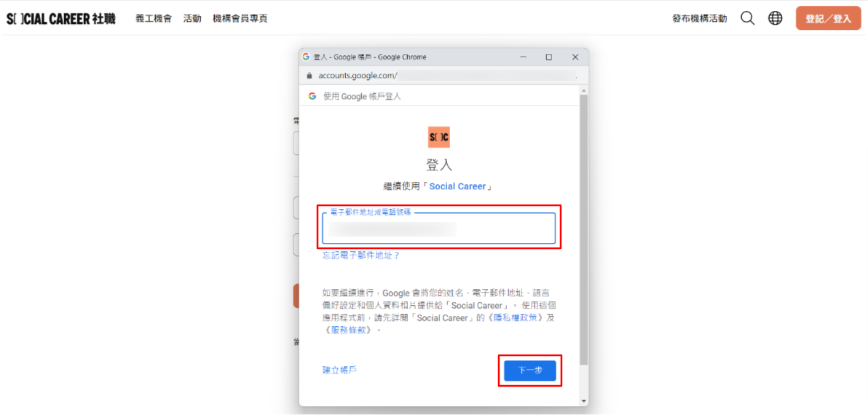Viewport: 868px width, 415px height.
Task: Open the globe language selector
Action: 775,18
